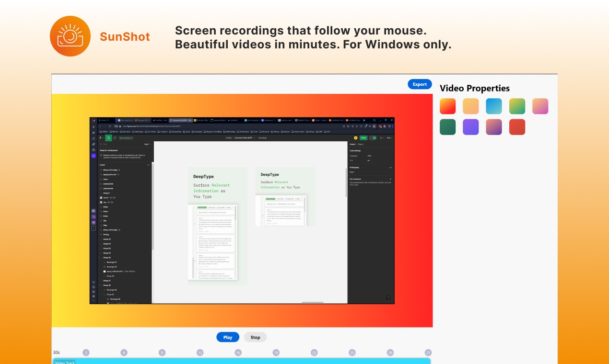Click the tagline text 'Screen recordings that follow your mouse.'

(x=301, y=31)
